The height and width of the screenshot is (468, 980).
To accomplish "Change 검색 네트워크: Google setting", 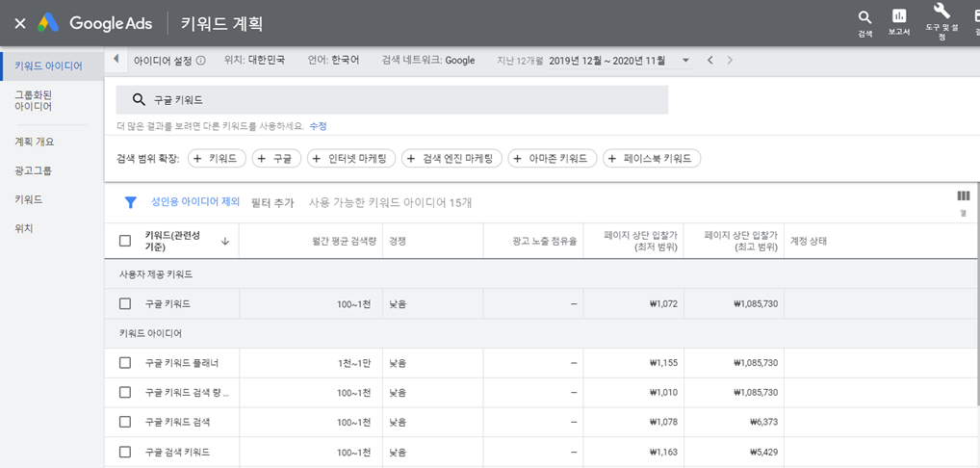I will click(x=428, y=61).
